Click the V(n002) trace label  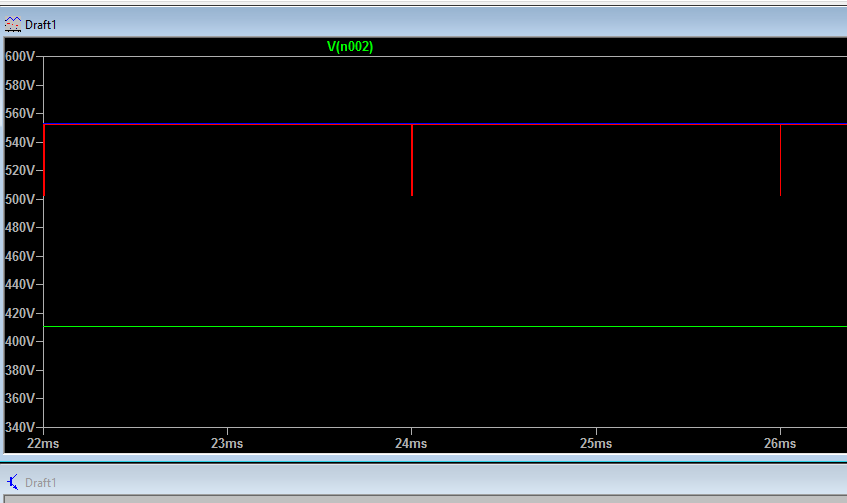click(350, 46)
